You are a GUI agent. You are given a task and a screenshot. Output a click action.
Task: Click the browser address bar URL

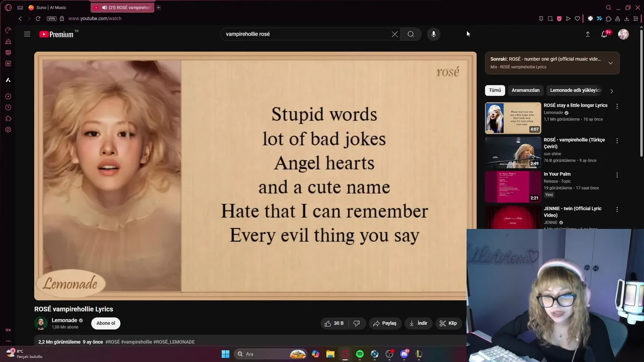click(x=95, y=19)
